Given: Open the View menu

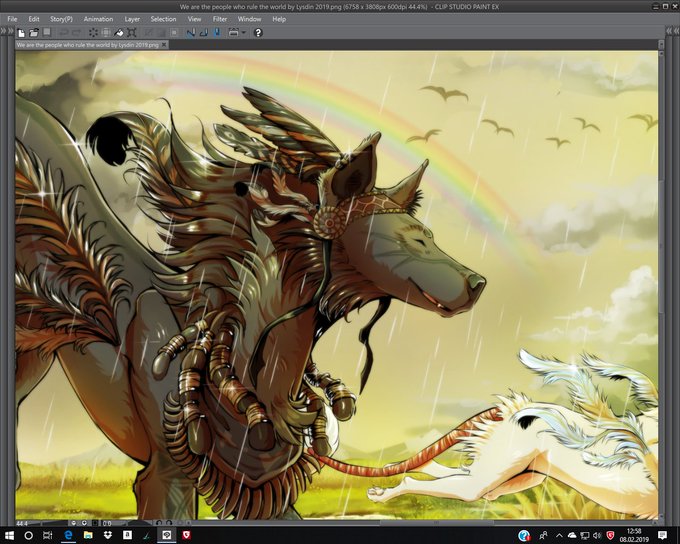Looking at the screenshot, I should click(x=194, y=19).
